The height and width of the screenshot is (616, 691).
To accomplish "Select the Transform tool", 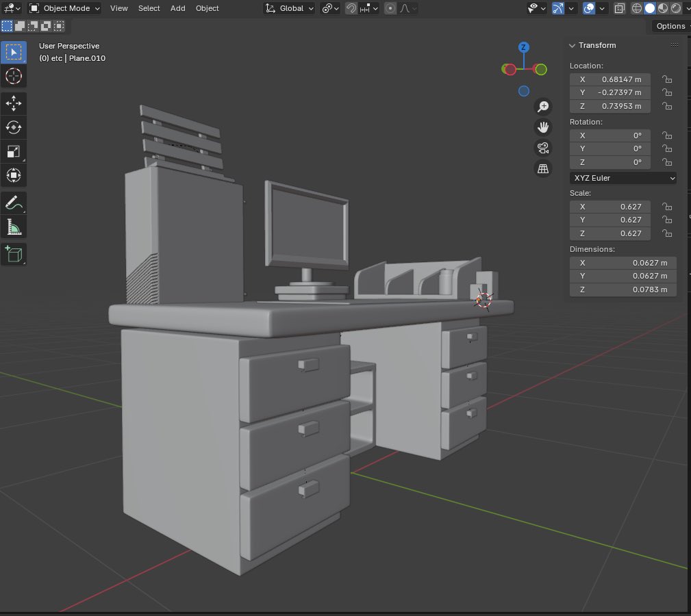I will tap(14, 175).
